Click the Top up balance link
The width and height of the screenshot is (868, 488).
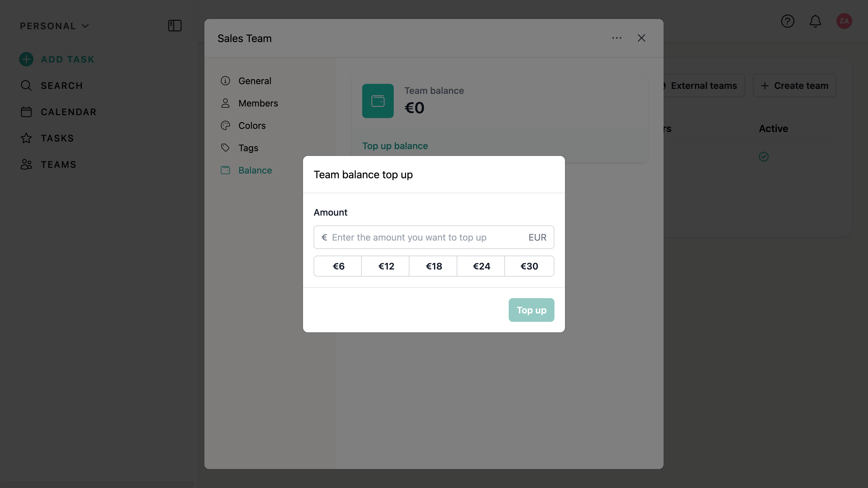pyautogui.click(x=395, y=146)
